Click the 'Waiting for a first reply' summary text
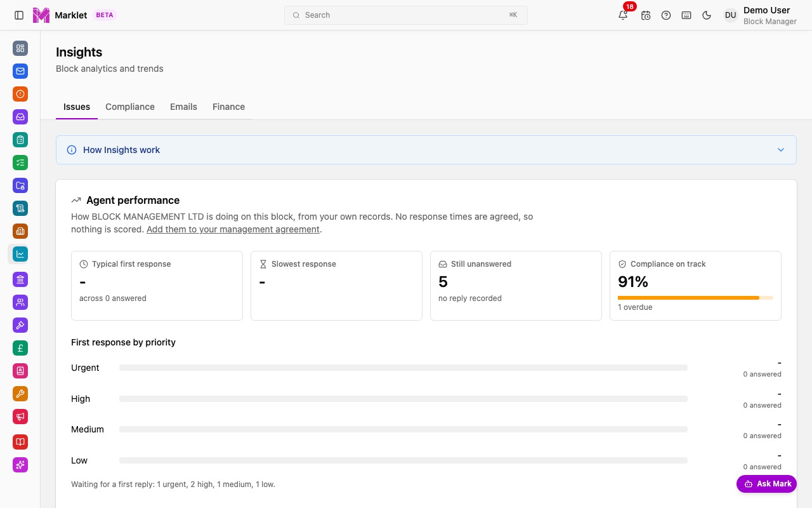The height and width of the screenshot is (508, 812). pos(173,485)
